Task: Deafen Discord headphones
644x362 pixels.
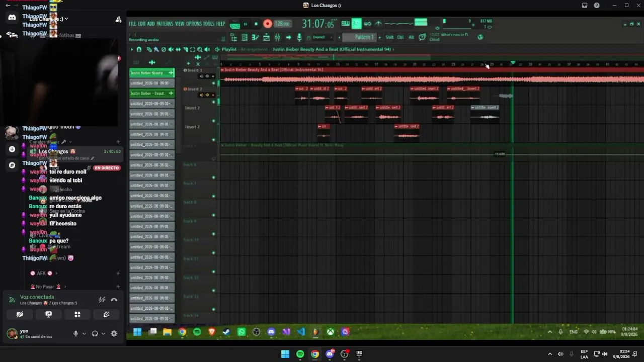Action: click(95, 333)
